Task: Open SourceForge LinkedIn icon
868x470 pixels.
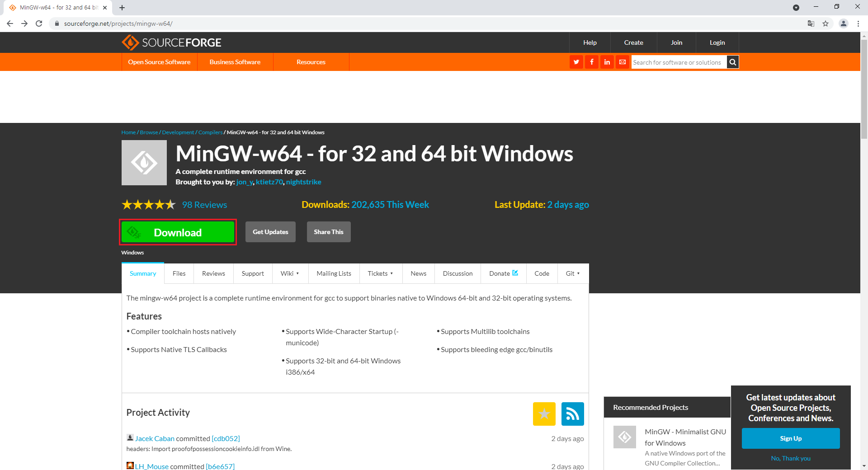Action: [607, 62]
